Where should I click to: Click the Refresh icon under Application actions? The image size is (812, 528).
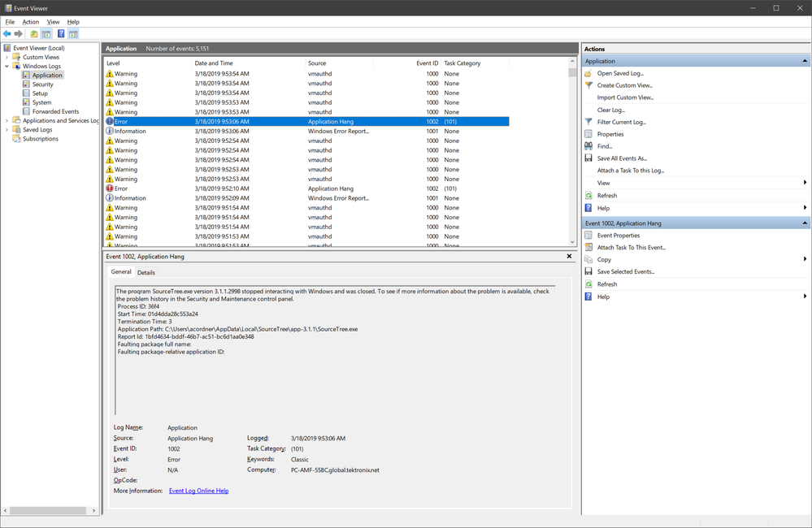pyautogui.click(x=588, y=196)
